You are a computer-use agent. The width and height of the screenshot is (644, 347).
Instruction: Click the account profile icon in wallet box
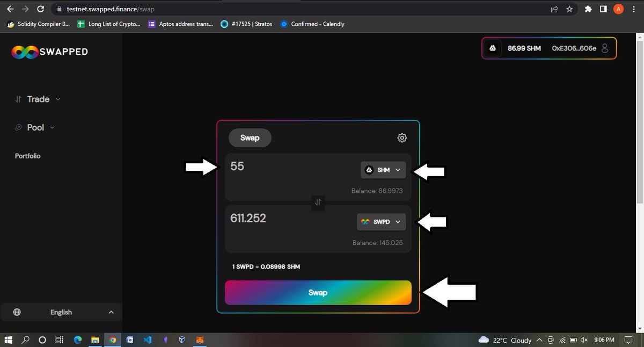pyautogui.click(x=605, y=48)
